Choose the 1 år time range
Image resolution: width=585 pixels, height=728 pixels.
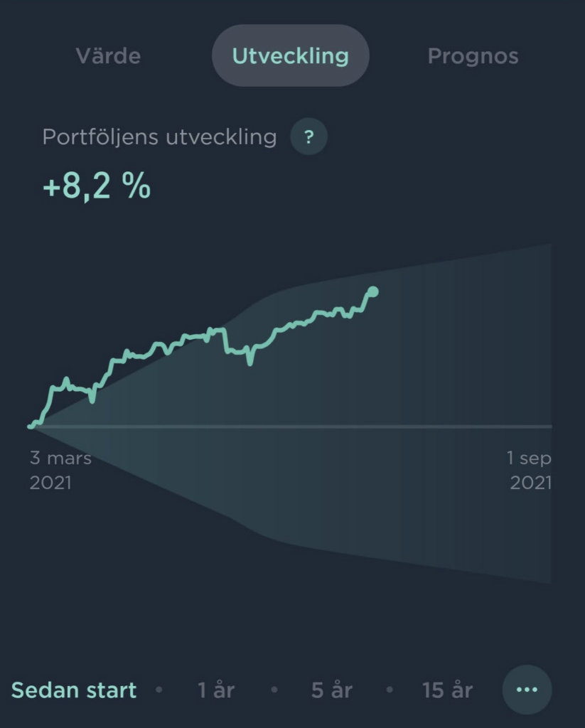tap(216, 690)
